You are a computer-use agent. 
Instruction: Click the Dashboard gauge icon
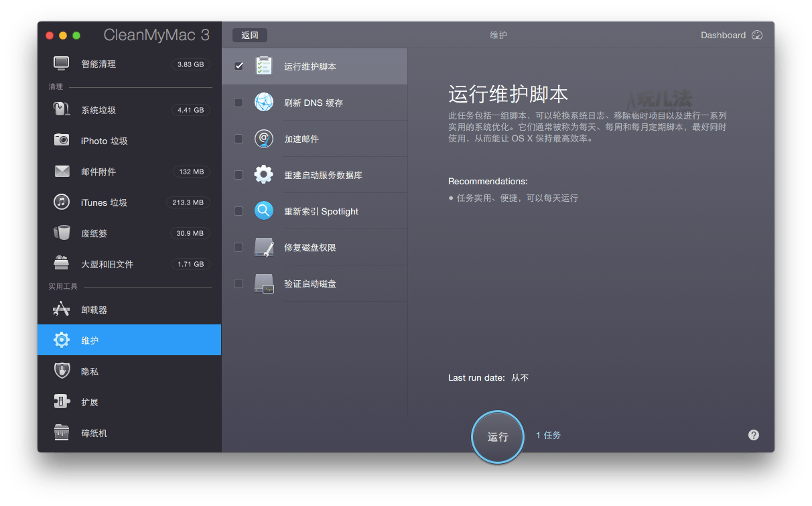758,35
